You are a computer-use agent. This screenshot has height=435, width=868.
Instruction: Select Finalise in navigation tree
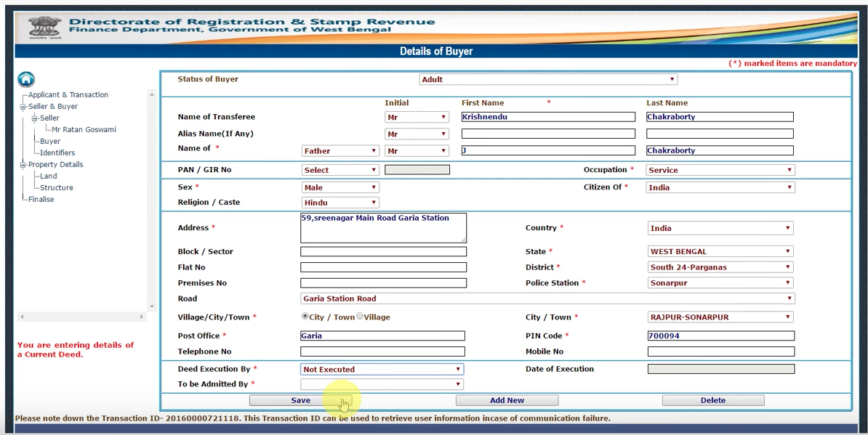pos(41,199)
